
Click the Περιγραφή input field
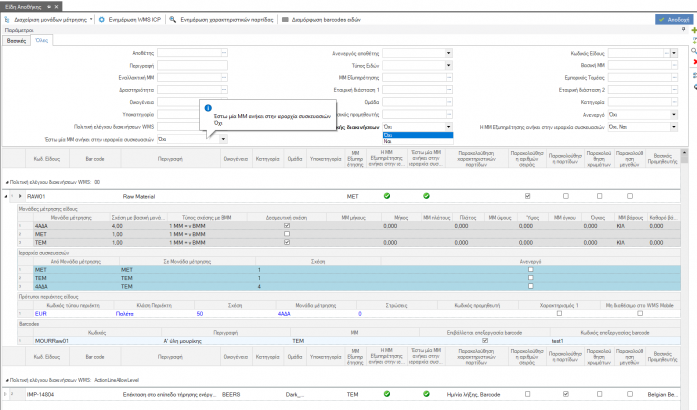tap(192, 65)
